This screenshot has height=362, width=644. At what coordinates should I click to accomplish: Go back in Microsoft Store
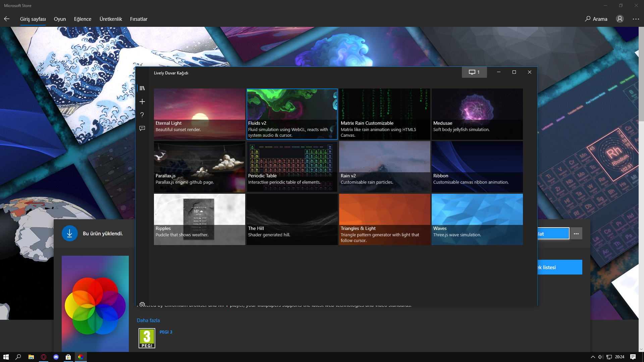tap(7, 19)
